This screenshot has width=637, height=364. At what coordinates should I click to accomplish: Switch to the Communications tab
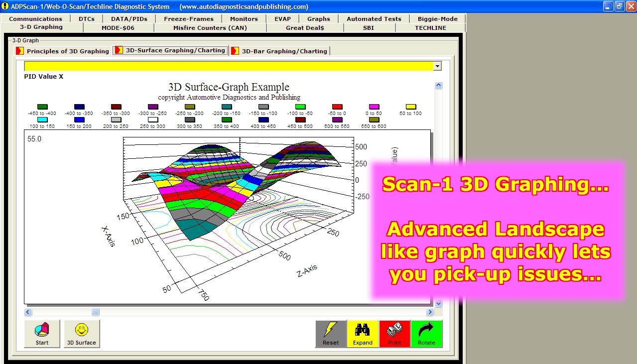pyautogui.click(x=36, y=19)
